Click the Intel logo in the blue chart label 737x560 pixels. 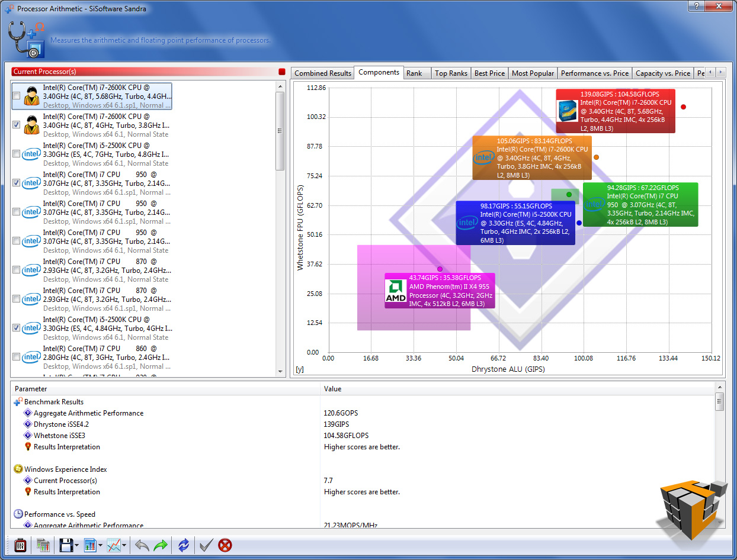[x=467, y=223]
